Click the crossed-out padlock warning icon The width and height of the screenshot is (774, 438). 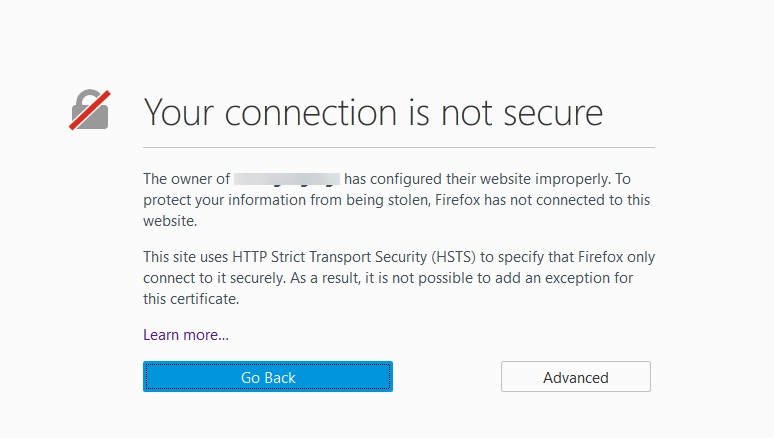(x=89, y=110)
